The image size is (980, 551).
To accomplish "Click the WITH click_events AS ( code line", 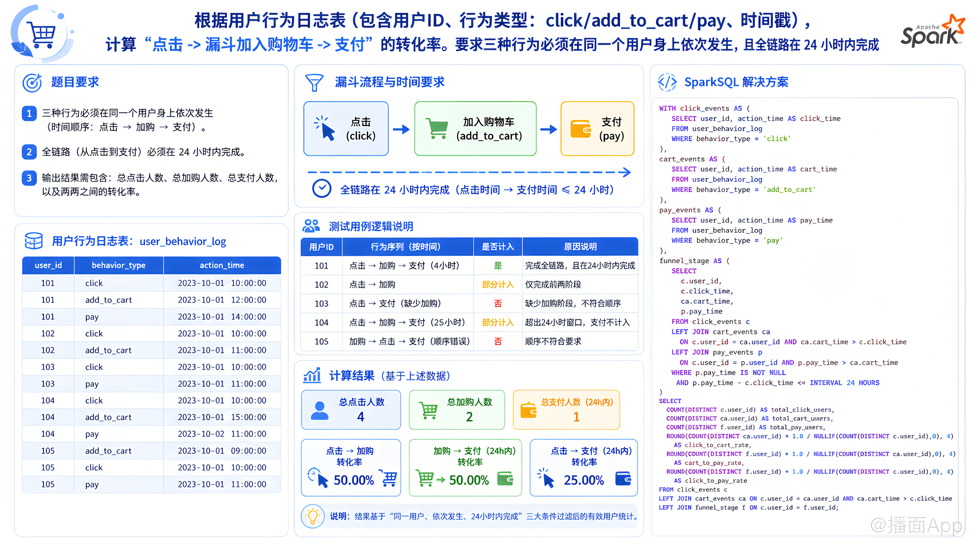I will [705, 108].
